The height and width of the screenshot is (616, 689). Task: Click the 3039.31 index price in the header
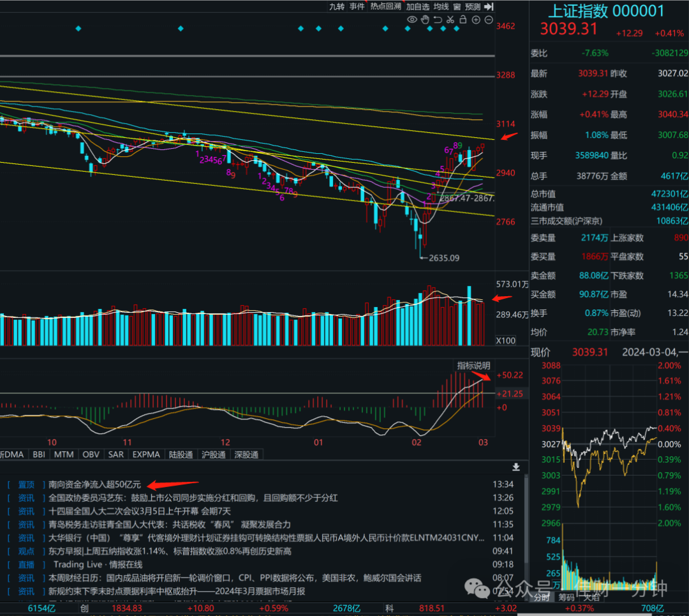click(568, 29)
